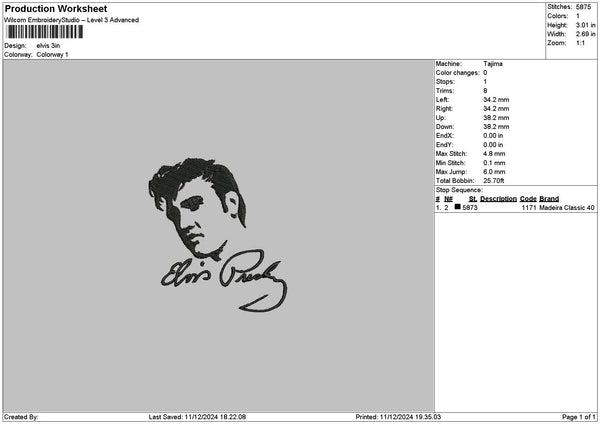Click the Color changes value 0

click(485, 73)
